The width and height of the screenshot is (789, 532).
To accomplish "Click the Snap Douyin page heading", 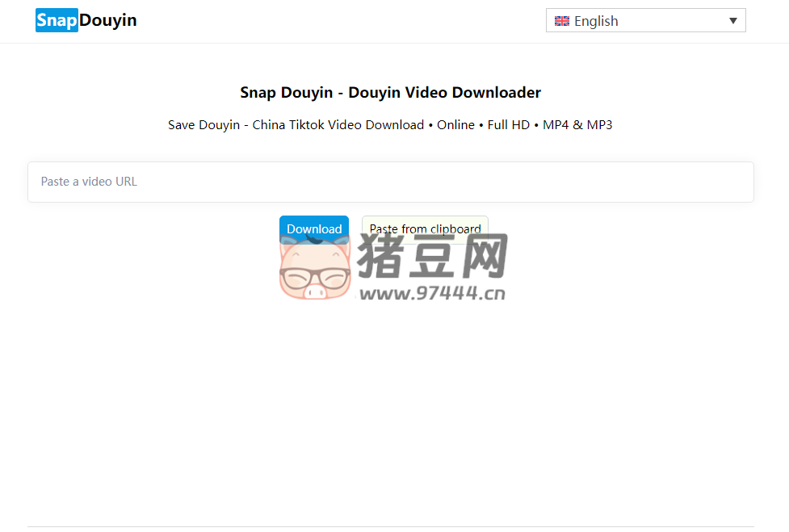I will point(390,92).
